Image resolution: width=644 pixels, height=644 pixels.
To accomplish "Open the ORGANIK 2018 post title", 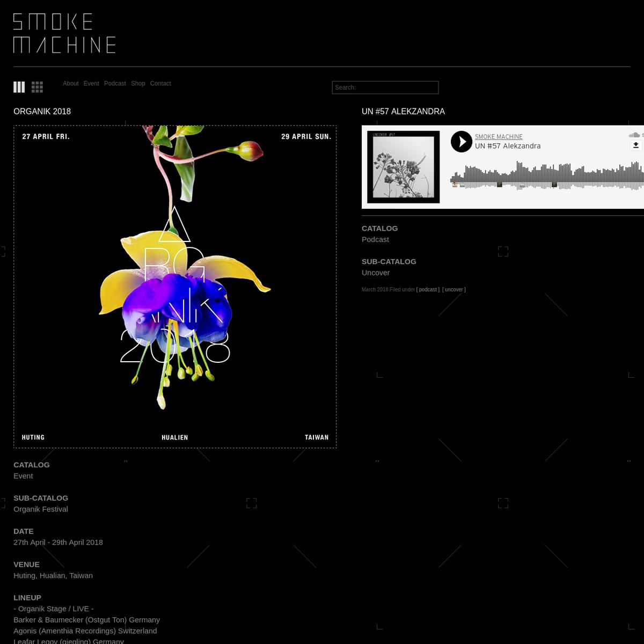I will (42, 112).
